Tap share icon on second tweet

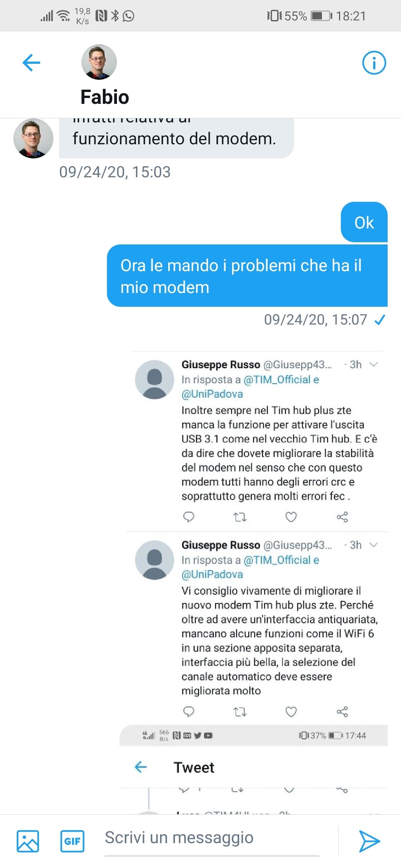[x=342, y=711]
